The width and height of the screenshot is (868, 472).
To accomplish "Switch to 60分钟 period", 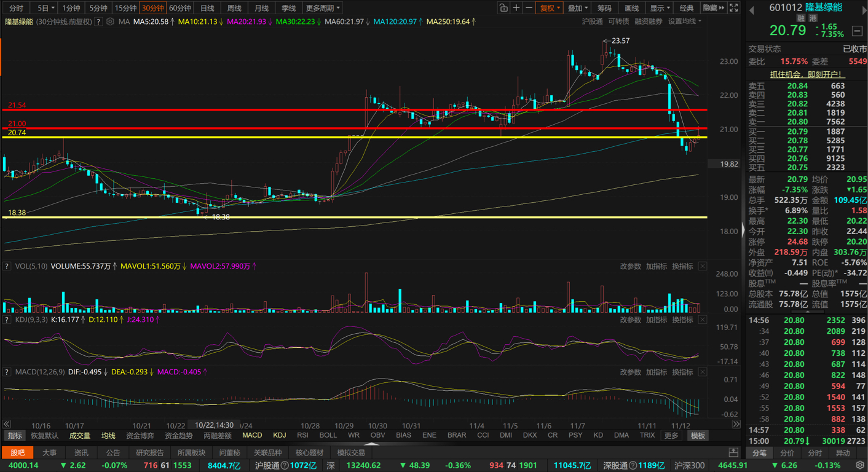I will [x=180, y=8].
